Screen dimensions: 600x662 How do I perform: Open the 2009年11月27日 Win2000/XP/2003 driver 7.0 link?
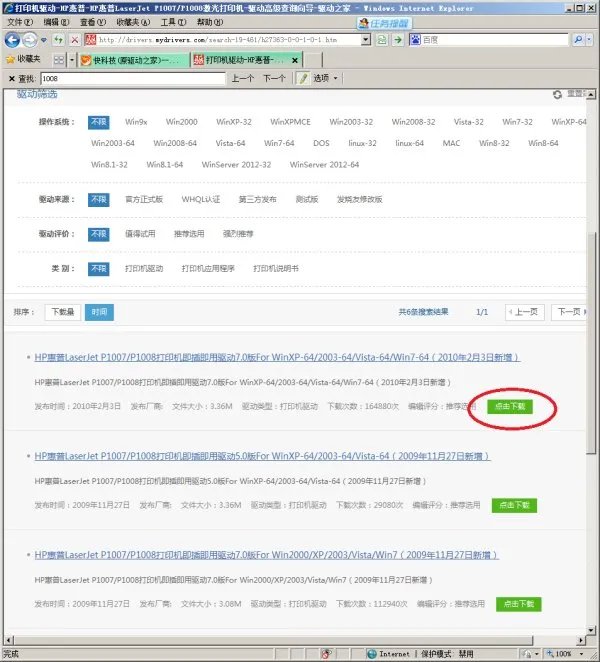coord(266,555)
